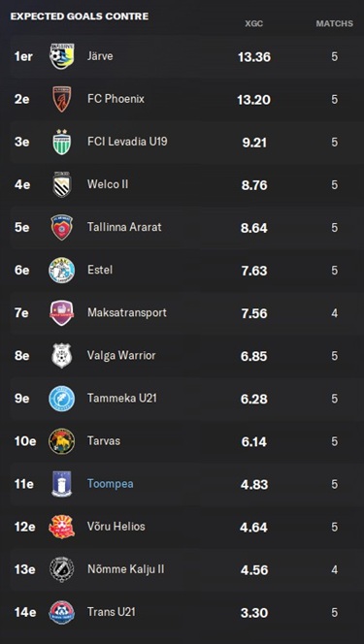Screen dimensions: 364x644
Task: Sort by the MATCHS column header
Action: [335, 24]
